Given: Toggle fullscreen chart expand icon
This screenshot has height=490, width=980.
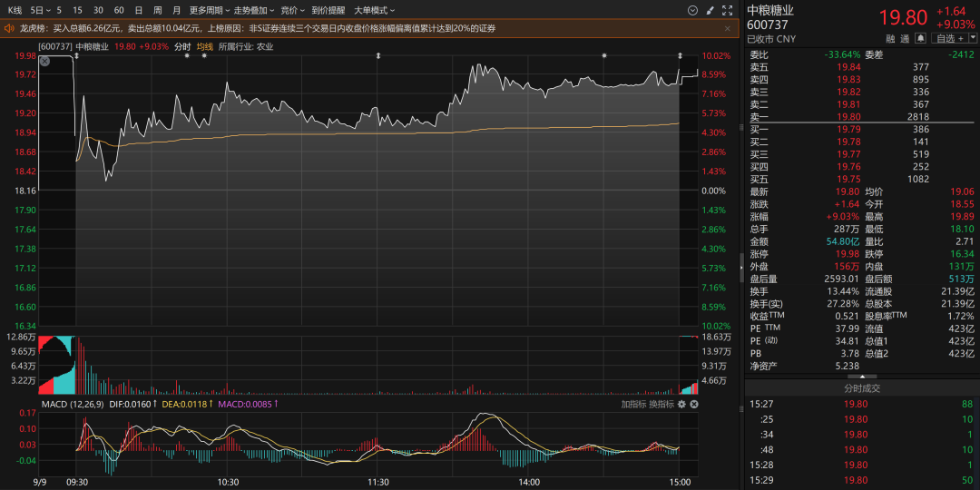Looking at the screenshot, I should click(727, 11).
